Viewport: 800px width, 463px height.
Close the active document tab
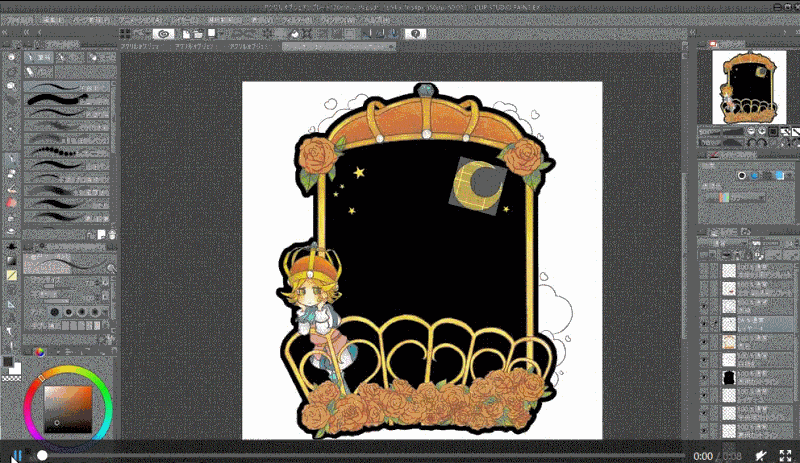[391, 46]
